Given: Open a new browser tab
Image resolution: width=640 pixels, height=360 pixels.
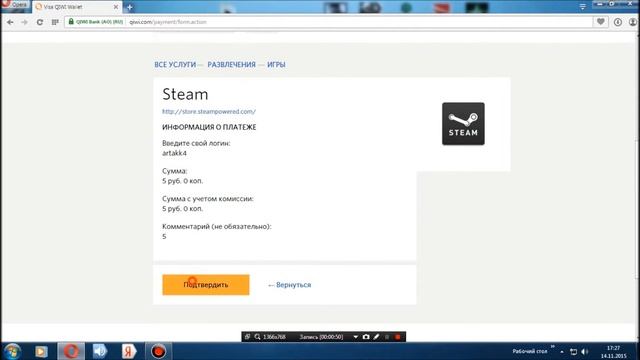Looking at the screenshot, I should (x=130, y=7).
